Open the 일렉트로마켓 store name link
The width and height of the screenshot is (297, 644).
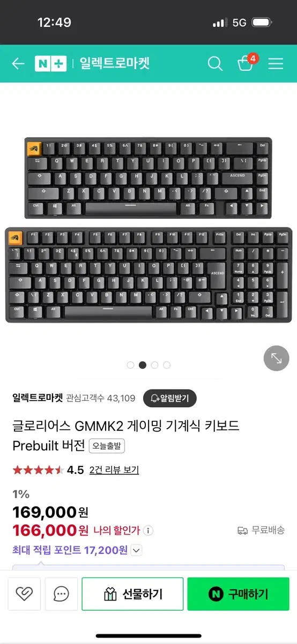(x=38, y=398)
